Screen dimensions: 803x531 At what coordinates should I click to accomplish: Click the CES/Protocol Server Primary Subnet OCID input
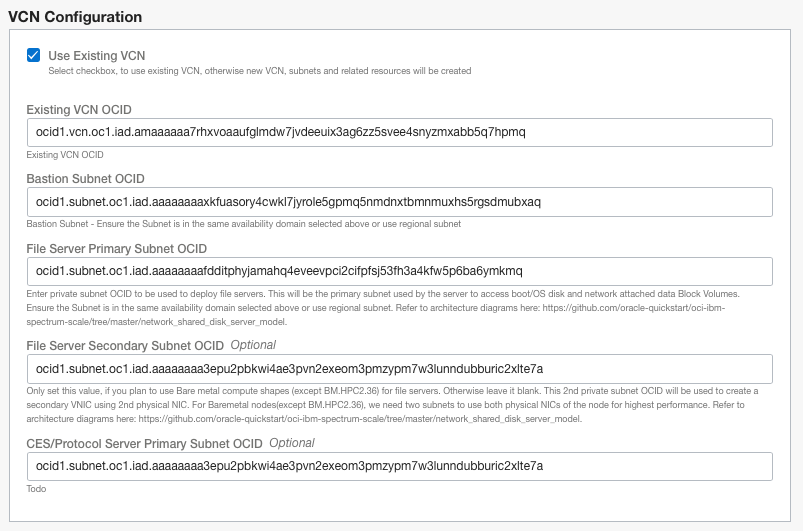400,466
